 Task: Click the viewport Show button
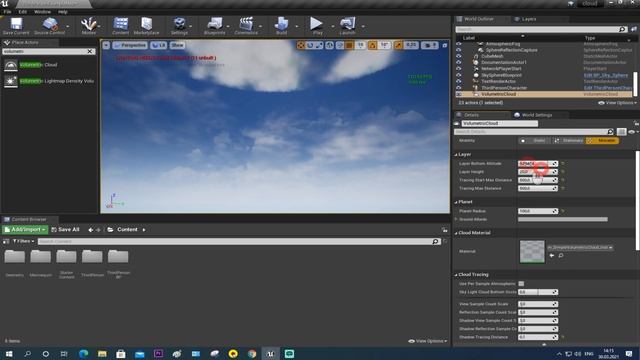(x=177, y=45)
